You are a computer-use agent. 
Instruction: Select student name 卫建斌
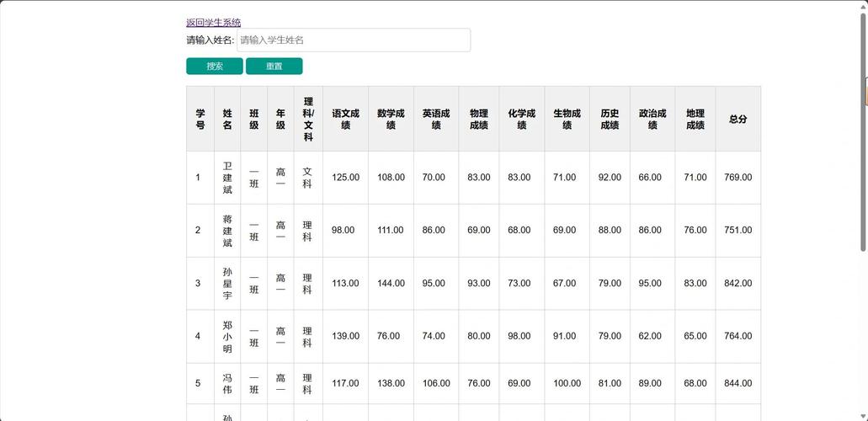coord(227,178)
